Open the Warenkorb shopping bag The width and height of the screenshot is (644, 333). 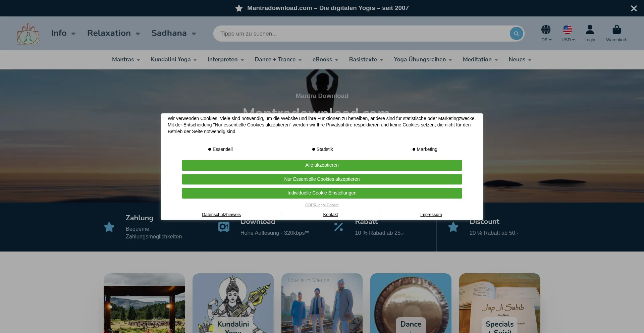coord(616,30)
